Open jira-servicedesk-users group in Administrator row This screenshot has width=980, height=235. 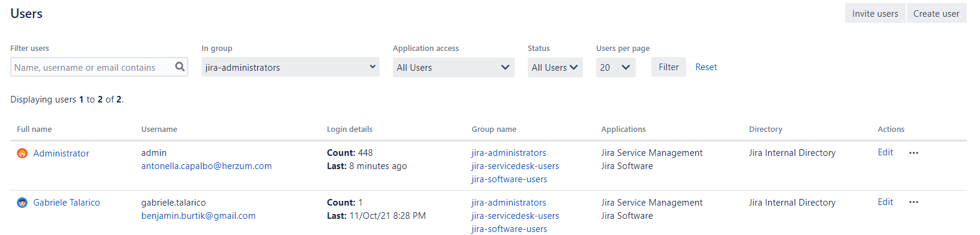515,166
